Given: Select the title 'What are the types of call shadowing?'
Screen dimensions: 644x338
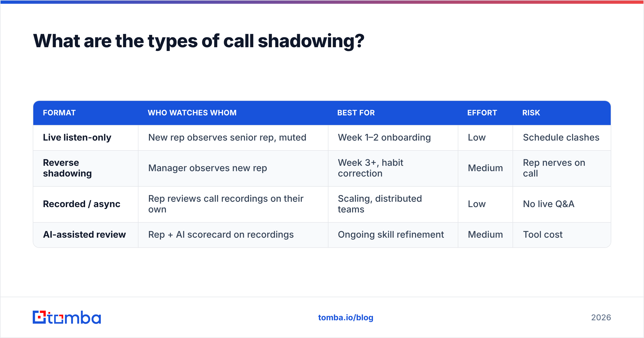Looking at the screenshot, I should 199,41.
